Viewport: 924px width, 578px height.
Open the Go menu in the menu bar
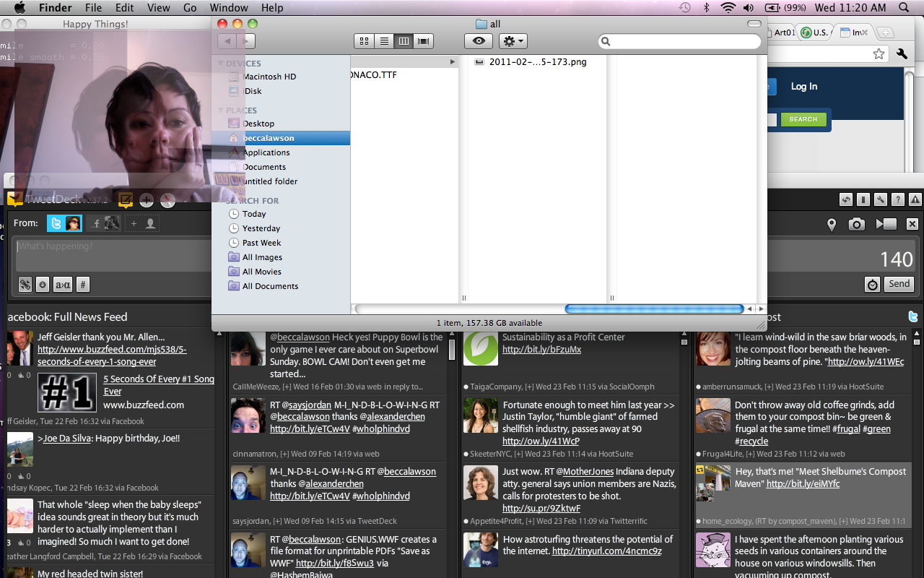tap(190, 8)
